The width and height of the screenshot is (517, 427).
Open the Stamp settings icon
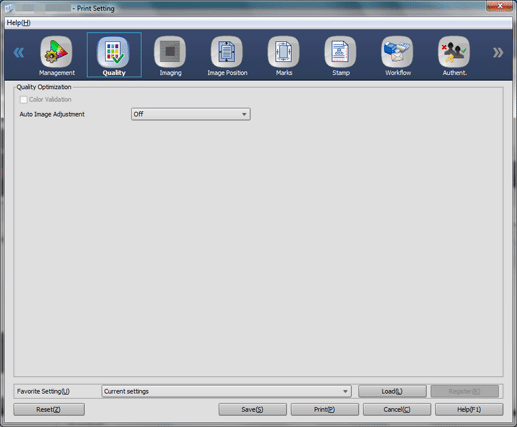340,52
